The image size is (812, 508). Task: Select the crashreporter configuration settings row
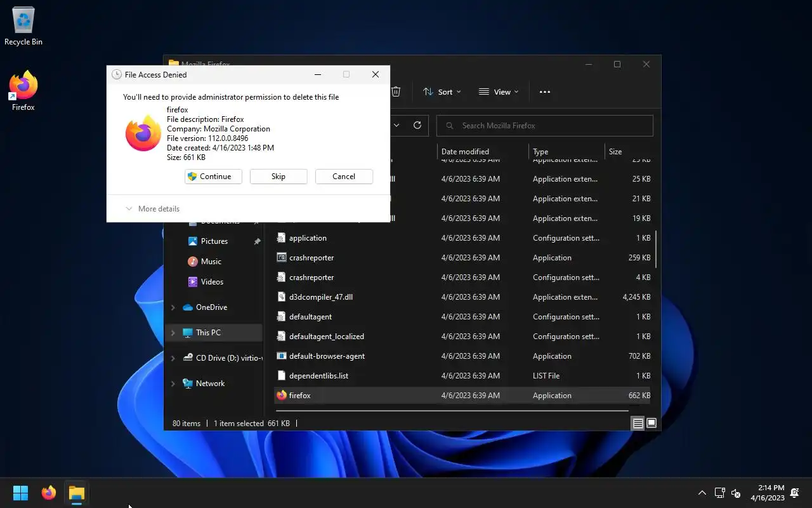[462, 277]
